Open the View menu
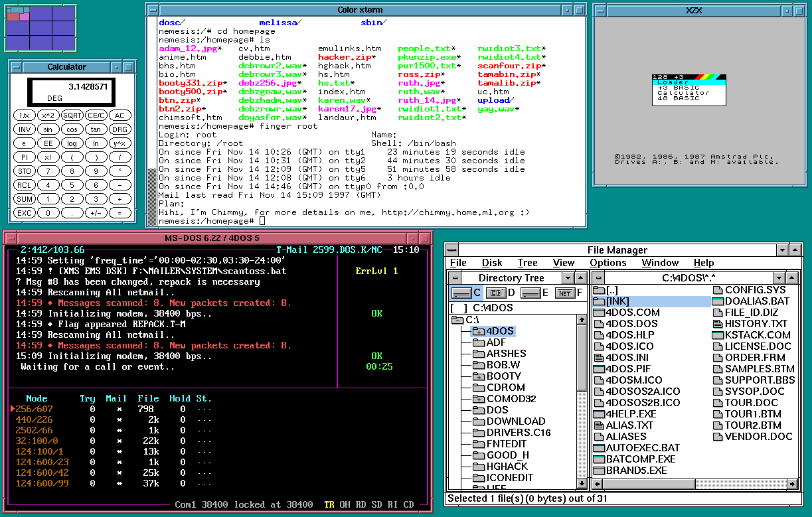Screen dimensions: 812x517 [564, 263]
